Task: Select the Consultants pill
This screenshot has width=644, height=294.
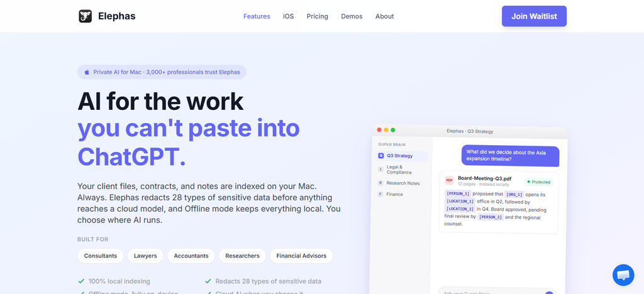Action: [101, 256]
